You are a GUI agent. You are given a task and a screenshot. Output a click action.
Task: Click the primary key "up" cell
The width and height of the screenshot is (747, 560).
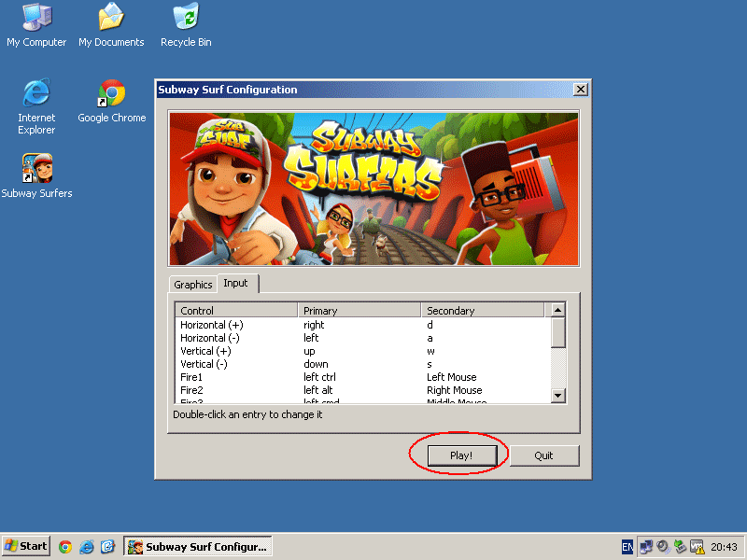click(309, 352)
